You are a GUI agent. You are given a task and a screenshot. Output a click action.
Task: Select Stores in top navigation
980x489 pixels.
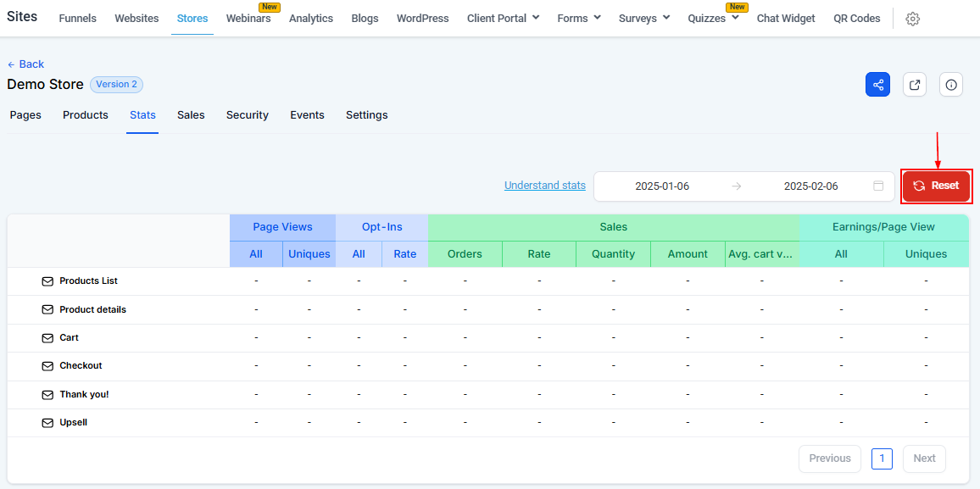[192, 18]
